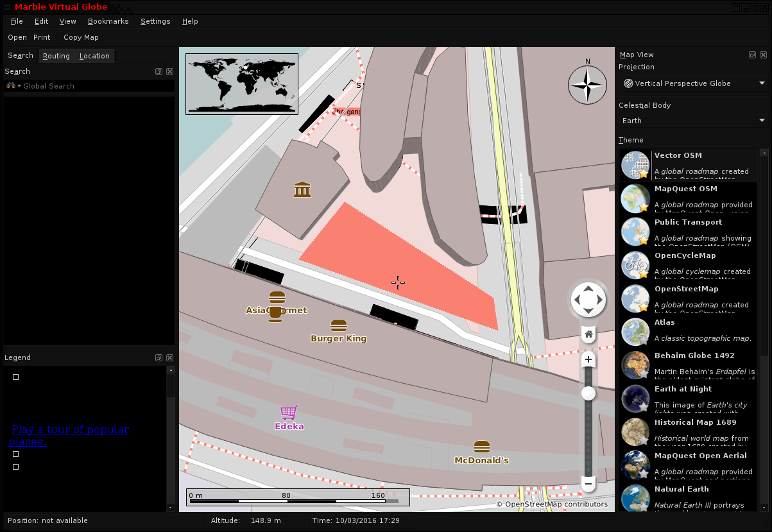The width and height of the screenshot is (772, 532).
Task: Click the Home button on map navigation
Action: (588, 334)
